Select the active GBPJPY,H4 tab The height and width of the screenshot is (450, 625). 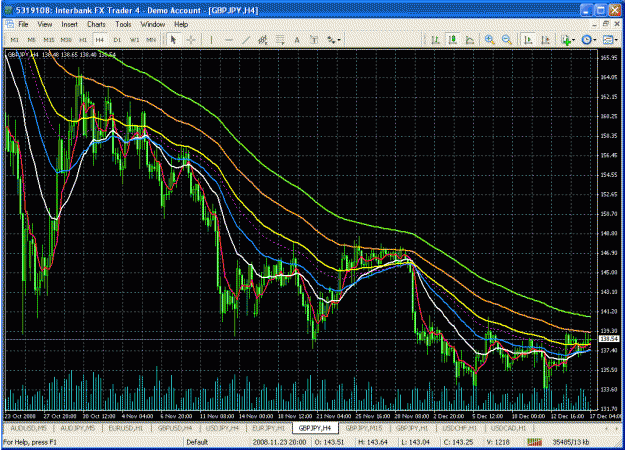[x=315, y=428]
